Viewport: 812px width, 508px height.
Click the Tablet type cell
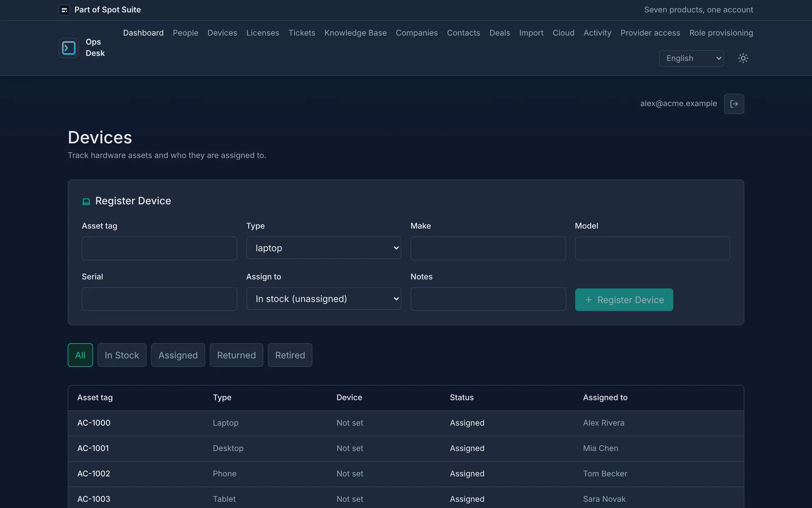(x=224, y=499)
